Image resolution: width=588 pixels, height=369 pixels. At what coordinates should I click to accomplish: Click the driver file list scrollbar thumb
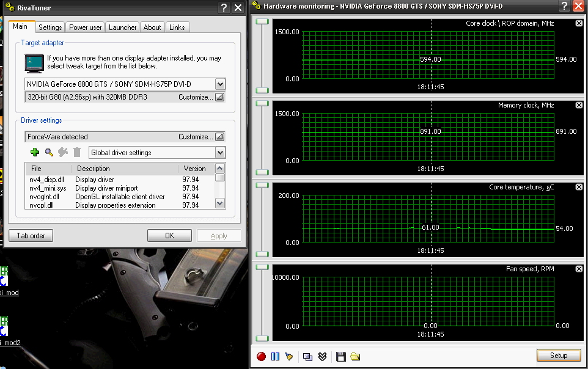(x=220, y=177)
